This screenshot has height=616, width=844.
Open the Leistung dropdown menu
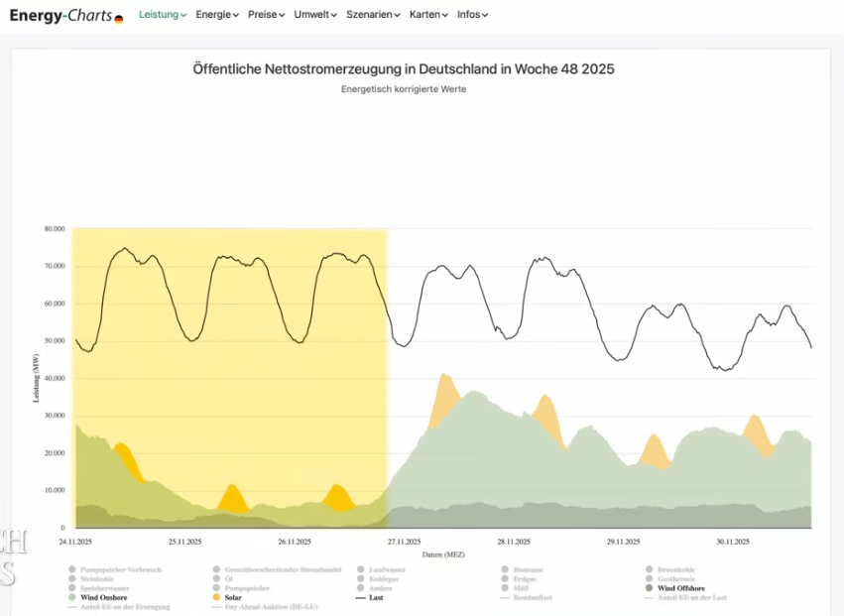[x=162, y=15]
